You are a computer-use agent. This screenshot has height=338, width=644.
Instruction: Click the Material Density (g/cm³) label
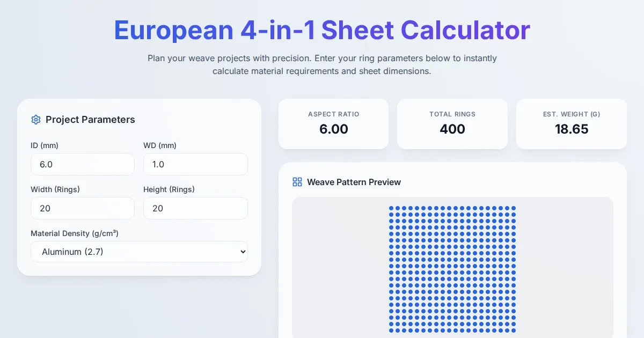pyautogui.click(x=75, y=233)
